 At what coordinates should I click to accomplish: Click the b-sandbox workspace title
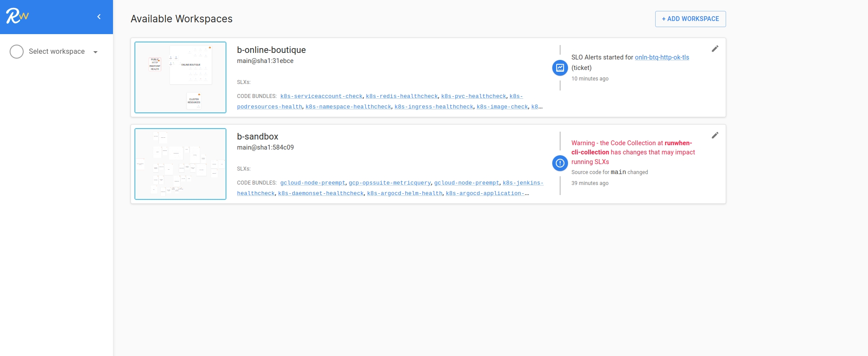(x=258, y=136)
